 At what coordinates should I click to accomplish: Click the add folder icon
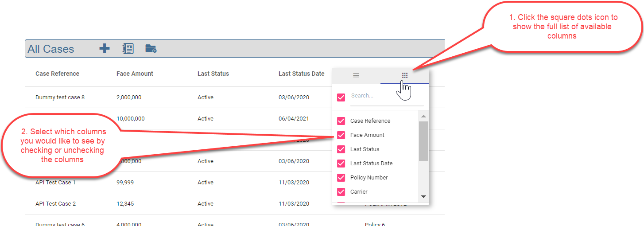(x=151, y=49)
